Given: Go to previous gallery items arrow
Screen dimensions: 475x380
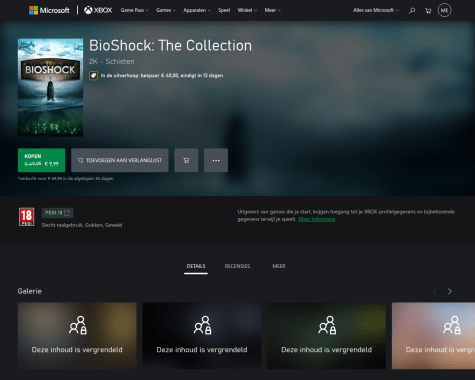Looking at the screenshot, I should point(435,291).
